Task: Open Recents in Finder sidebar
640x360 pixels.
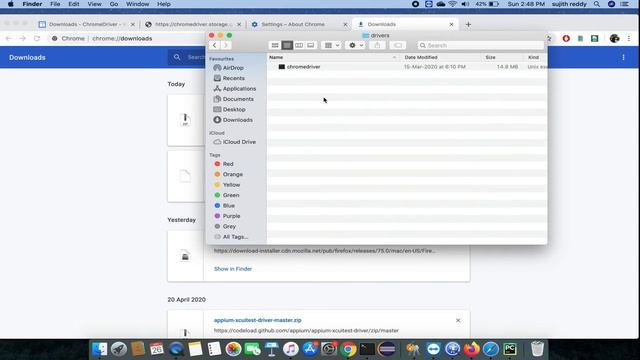Action: pyautogui.click(x=233, y=78)
